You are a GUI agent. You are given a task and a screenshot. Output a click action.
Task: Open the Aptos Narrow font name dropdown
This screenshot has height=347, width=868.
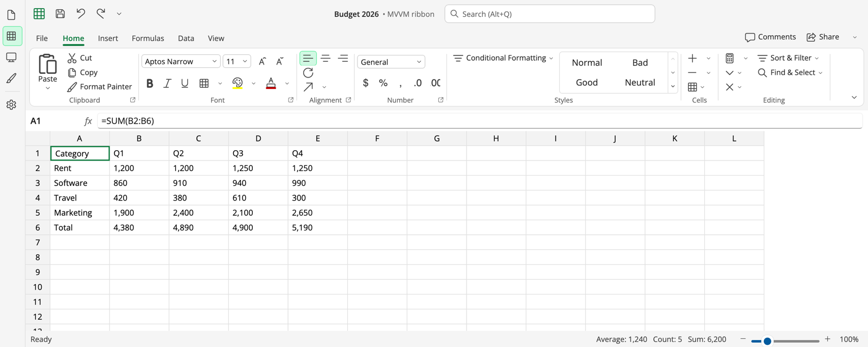click(x=181, y=61)
